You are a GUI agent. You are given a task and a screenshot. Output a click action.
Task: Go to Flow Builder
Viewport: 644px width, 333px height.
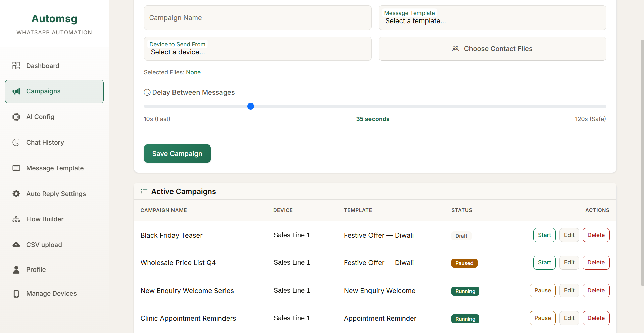pos(54,219)
